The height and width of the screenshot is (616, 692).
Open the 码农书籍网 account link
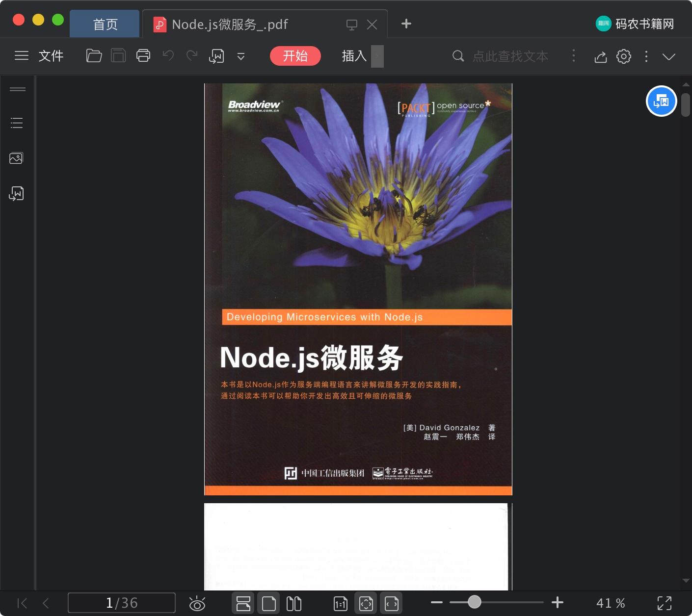[x=635, y=24]
